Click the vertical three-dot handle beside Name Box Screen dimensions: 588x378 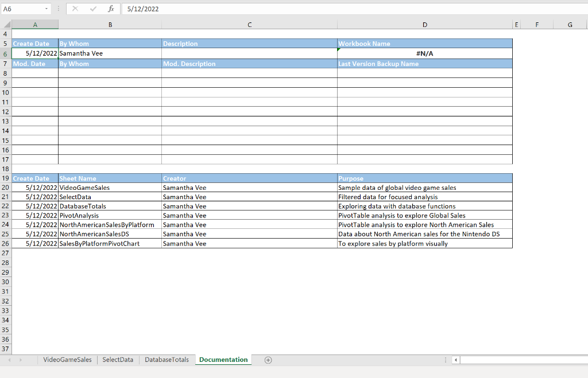[59, 8]
